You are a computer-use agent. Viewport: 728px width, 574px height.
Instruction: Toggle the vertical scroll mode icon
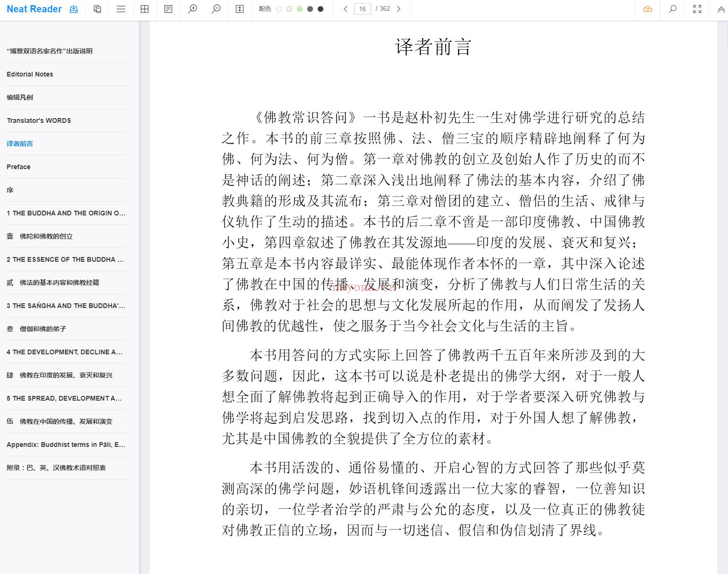(x=240, y=9)
